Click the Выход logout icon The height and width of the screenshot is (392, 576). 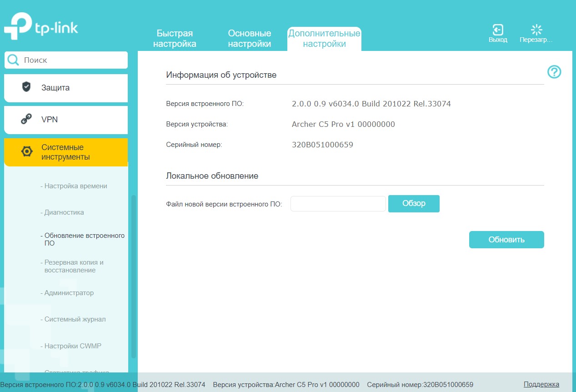tap(498, 30)
